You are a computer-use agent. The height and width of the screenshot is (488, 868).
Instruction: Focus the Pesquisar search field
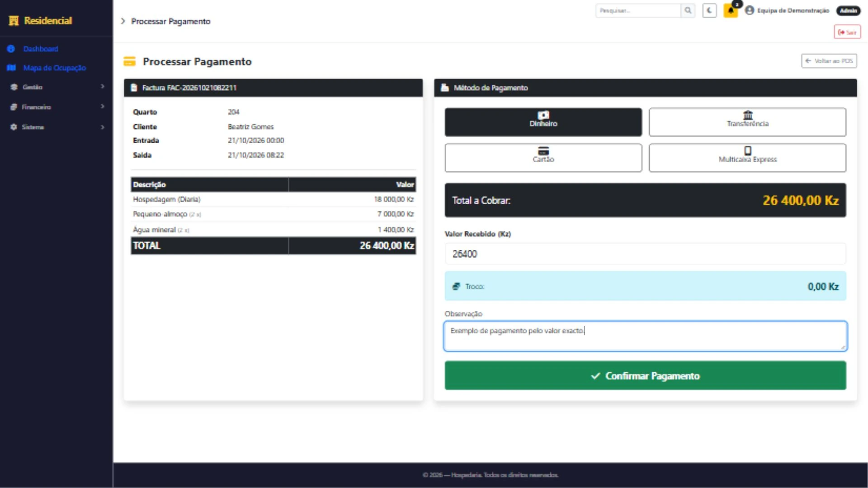(638, 10)
